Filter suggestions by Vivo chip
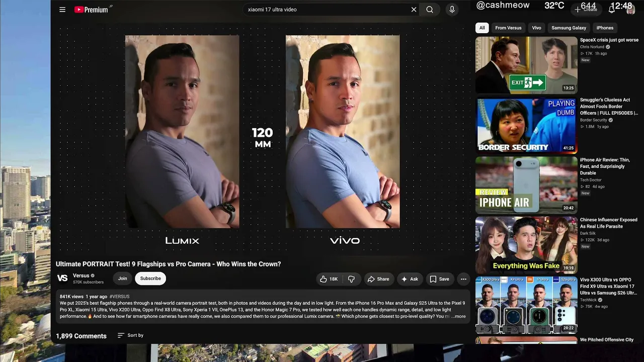 [537, 28]
